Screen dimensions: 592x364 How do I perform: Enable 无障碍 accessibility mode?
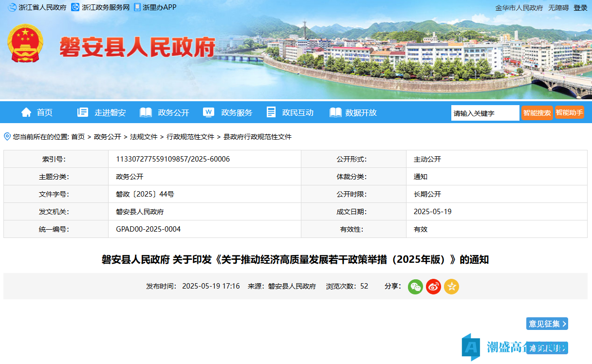click(558, 8)
